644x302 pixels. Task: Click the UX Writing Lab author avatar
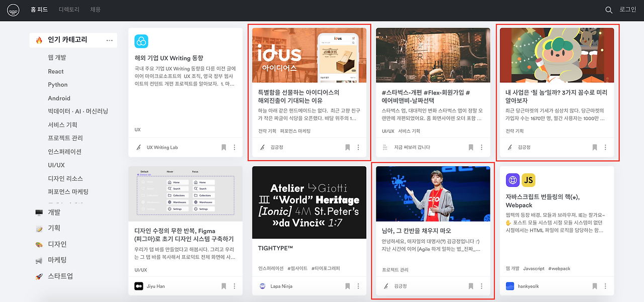pos(138,147)
